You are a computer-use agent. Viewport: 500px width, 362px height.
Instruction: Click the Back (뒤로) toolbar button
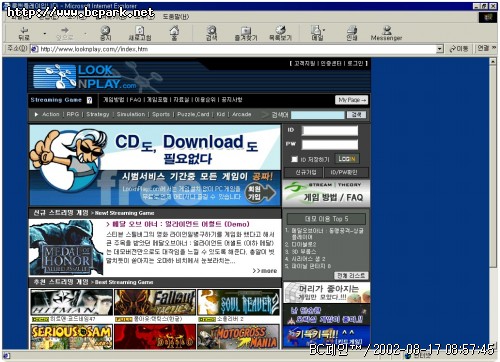pos(24,33)
